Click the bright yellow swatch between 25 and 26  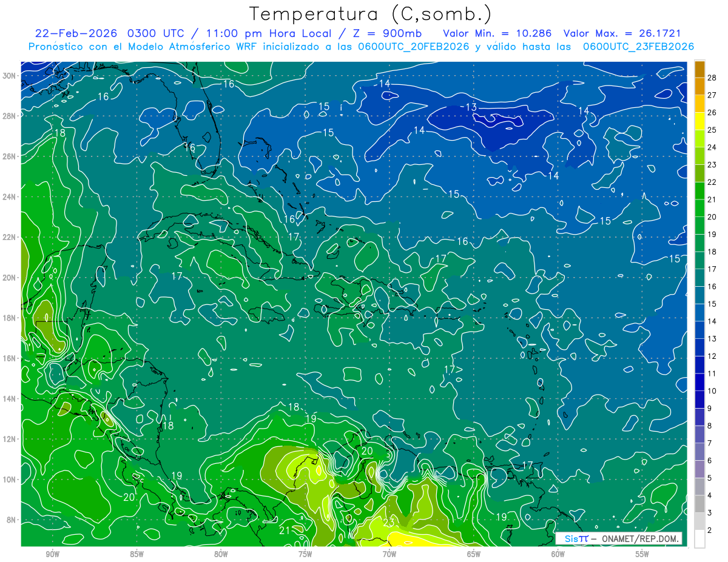699,121
